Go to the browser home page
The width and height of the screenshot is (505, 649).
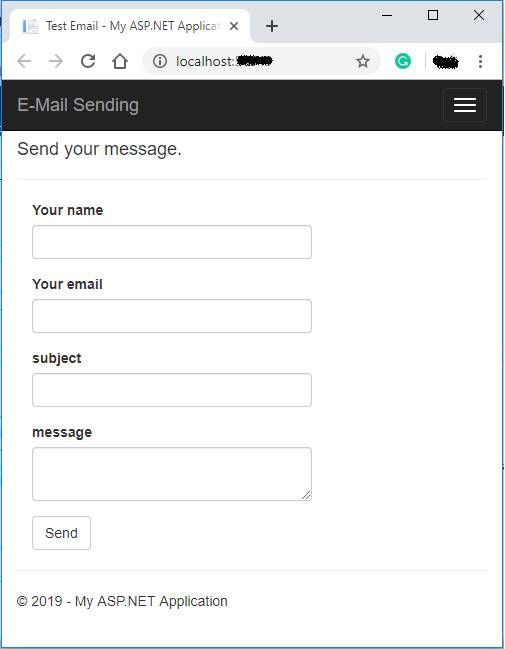click(x=120, y=61)
